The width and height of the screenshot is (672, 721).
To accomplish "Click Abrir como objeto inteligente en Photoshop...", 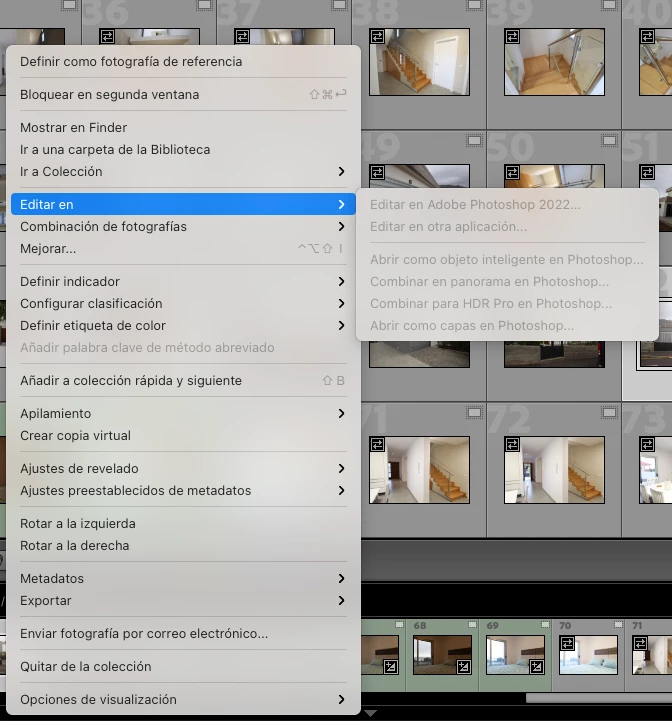I will coord(507,260).
